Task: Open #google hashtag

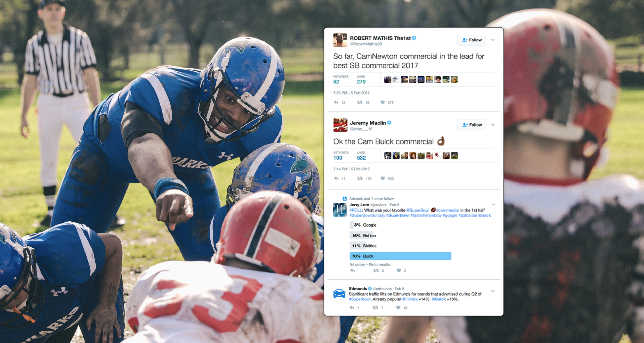Action: (x=450, y=215)
